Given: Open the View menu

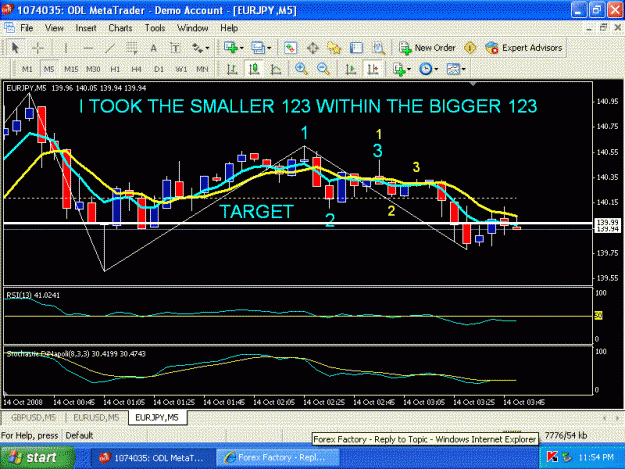Looking at the screenshot, I should coord(54,28).
